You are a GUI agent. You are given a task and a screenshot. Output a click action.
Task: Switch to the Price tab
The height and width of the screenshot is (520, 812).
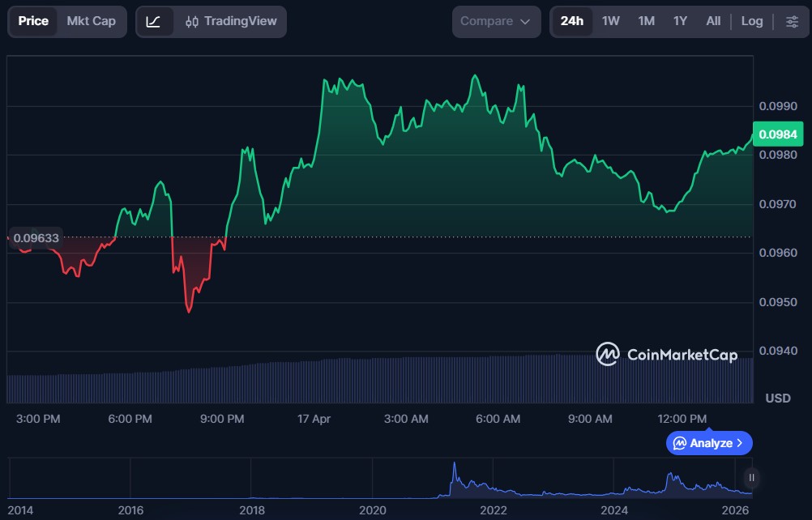tap(33, 21)
